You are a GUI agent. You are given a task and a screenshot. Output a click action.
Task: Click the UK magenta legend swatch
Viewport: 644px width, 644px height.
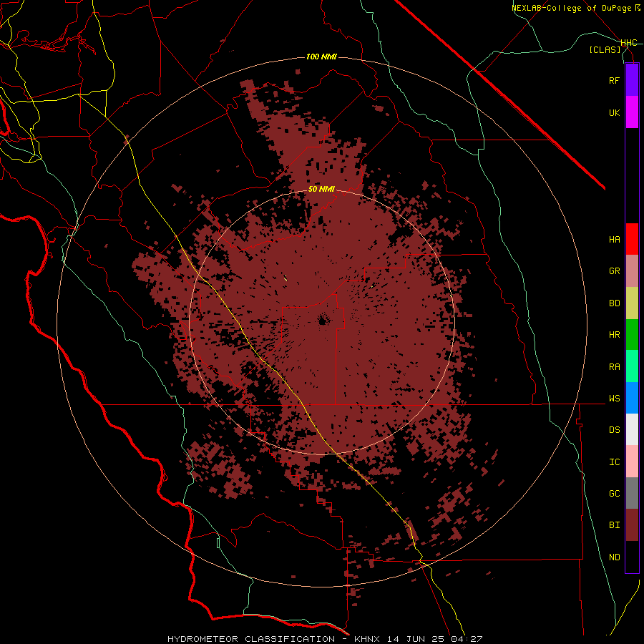click(x=632, y=112)
